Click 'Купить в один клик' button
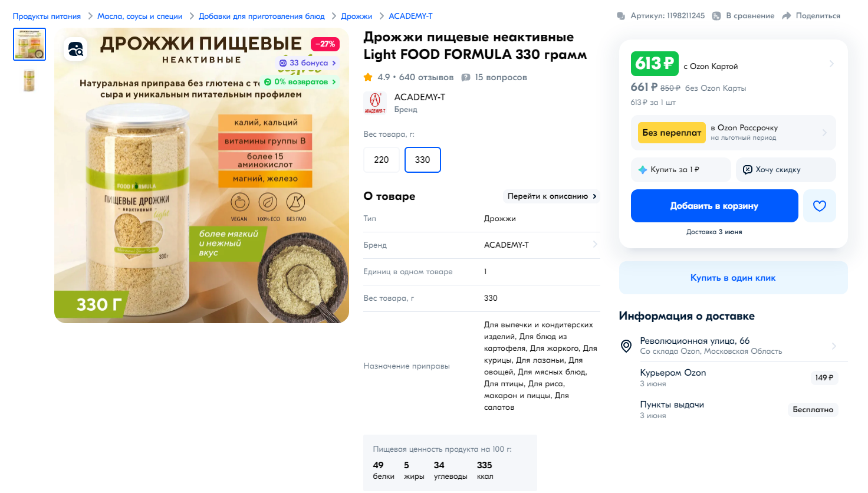868x493 pixels. point(734,278)
